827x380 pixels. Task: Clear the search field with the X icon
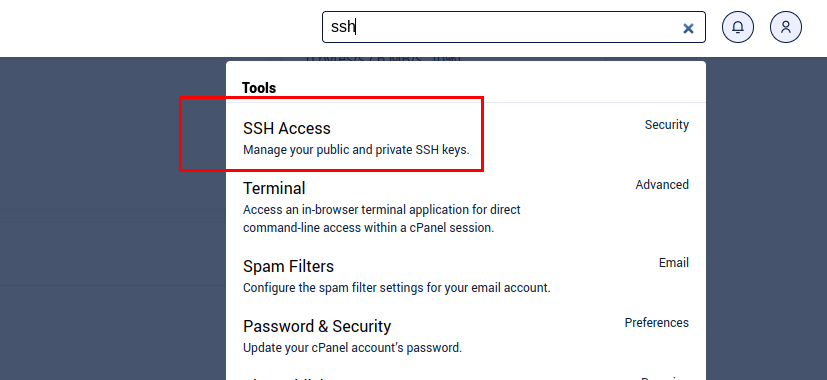pos(688,28)
